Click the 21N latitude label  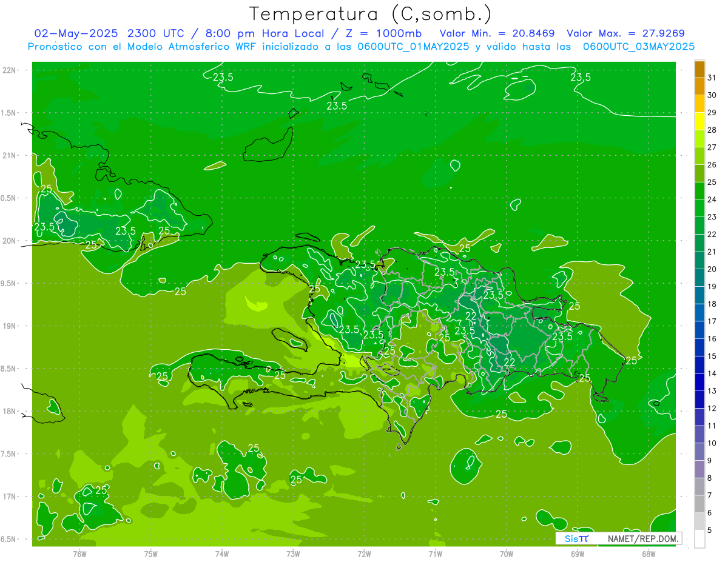click(9, 155)
